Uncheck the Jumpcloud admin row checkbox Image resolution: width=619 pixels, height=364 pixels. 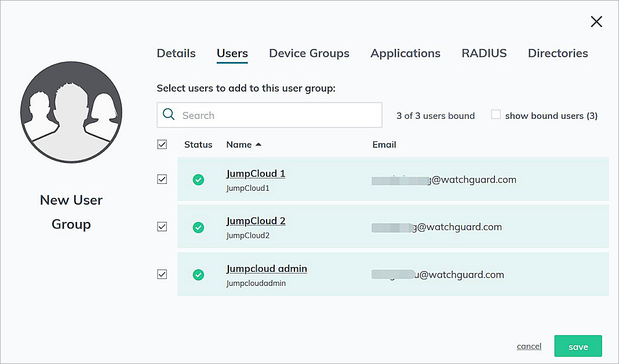[162, 274]
